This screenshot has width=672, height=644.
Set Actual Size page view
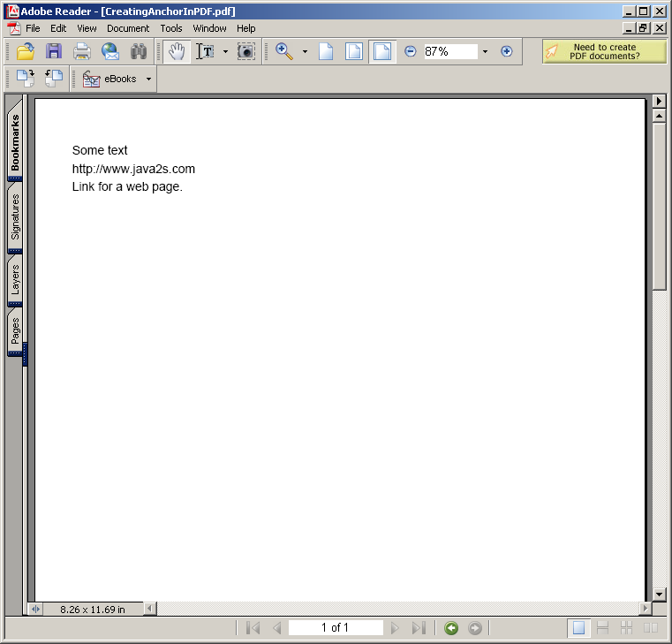tap(326, 51)
